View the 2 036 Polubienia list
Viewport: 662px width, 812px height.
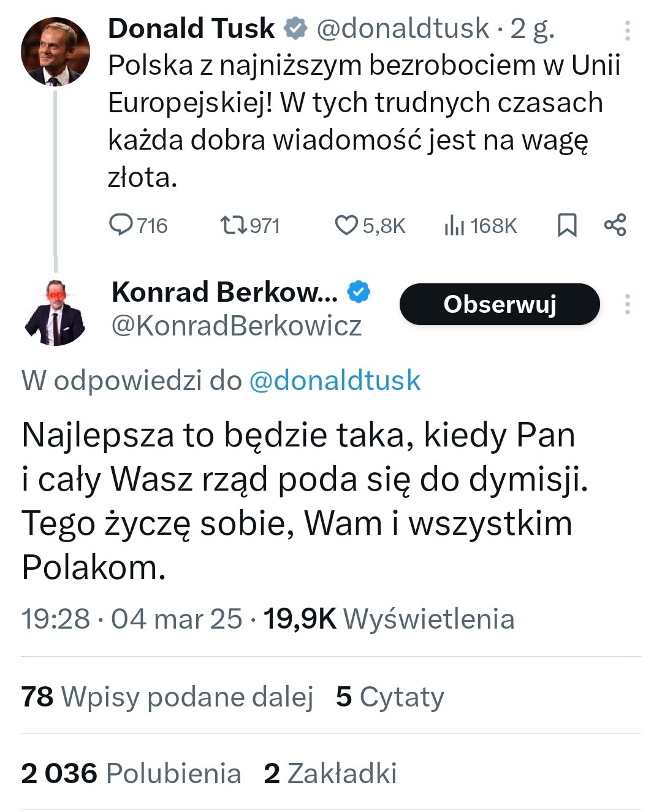point(131,773)
